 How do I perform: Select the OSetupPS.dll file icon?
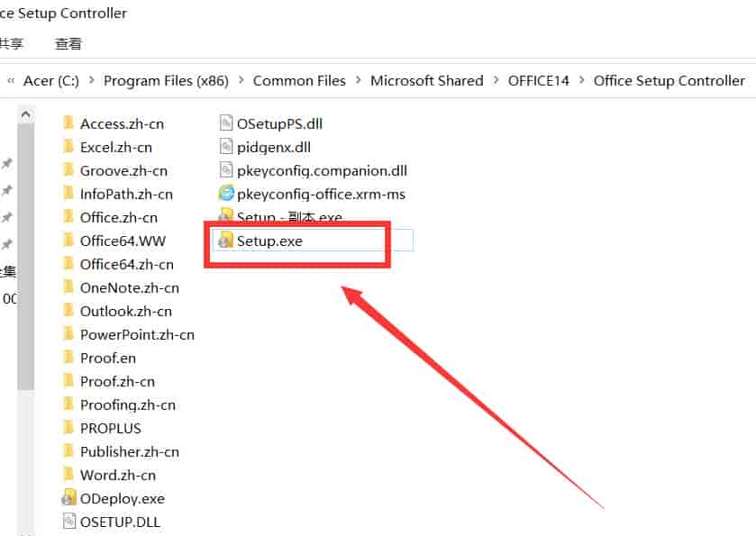(x=225, y=123)
